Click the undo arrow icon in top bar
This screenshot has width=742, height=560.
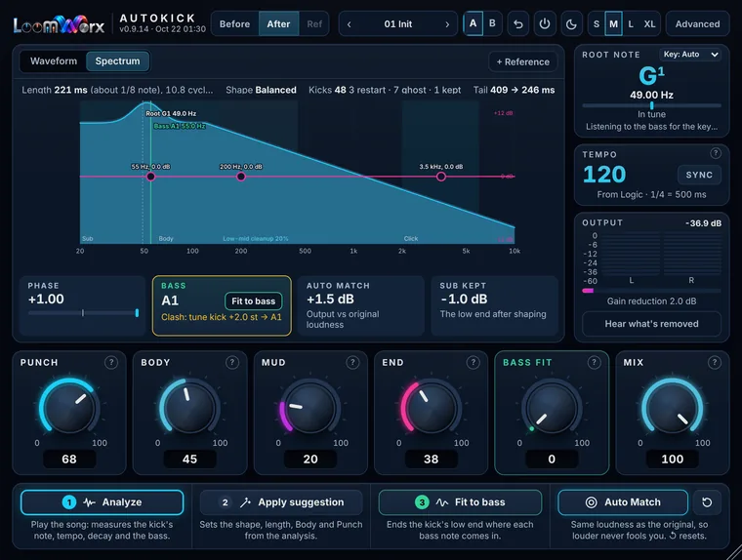(518, 23)
